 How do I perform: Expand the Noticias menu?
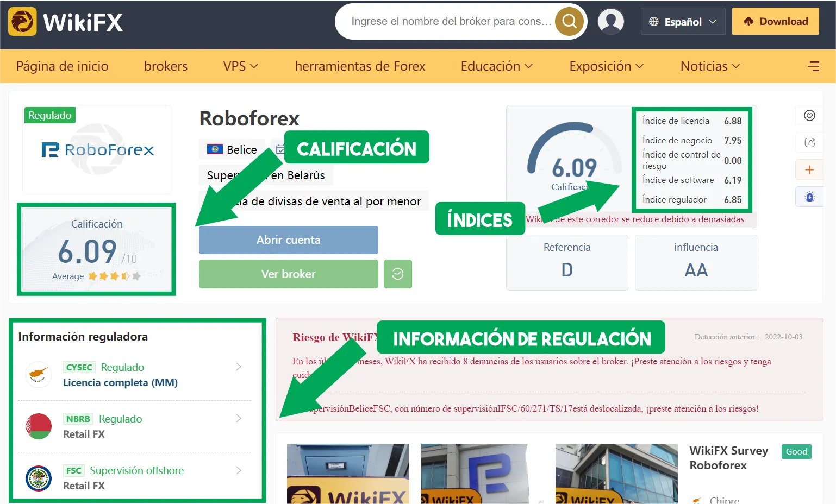coord(710,66)
